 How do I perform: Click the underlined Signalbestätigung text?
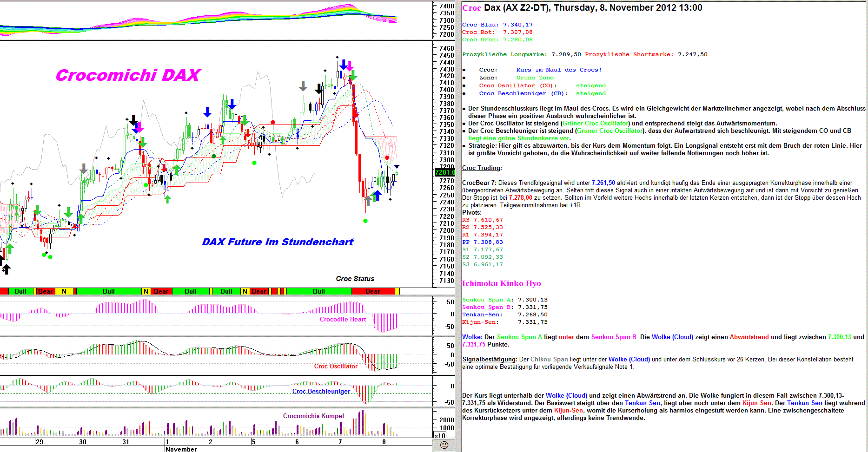489,359
